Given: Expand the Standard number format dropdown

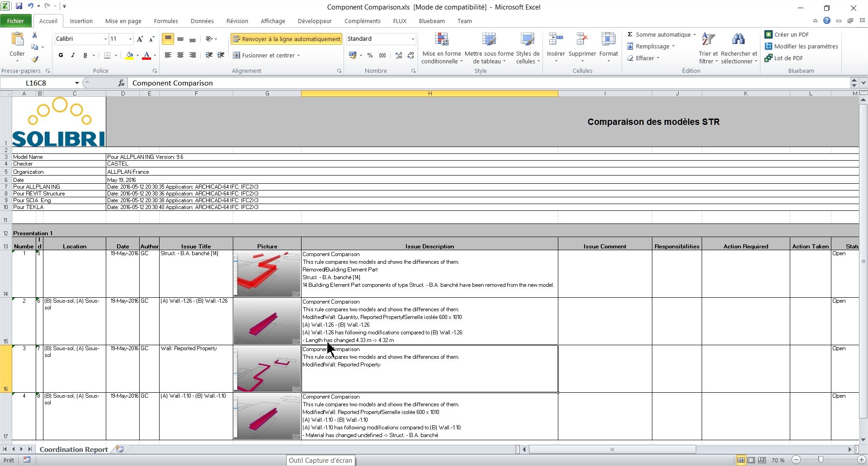Looking at the screenshot, I should (x=412, y=39).
